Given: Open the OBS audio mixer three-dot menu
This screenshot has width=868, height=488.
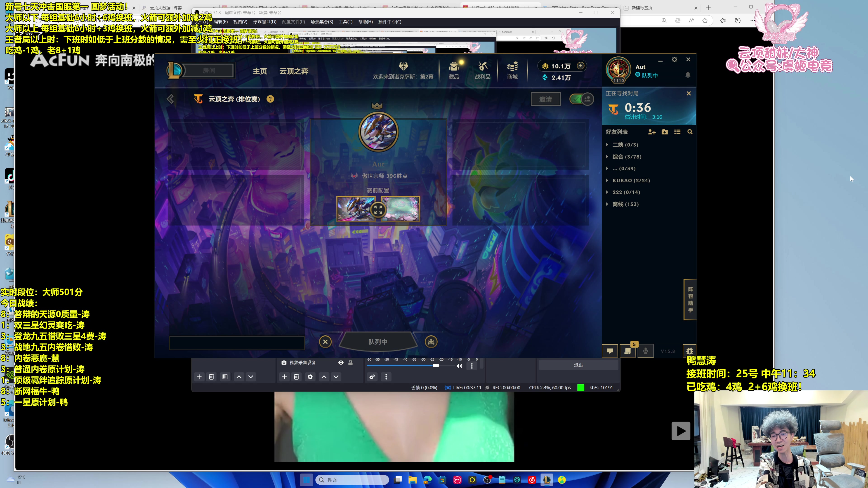Looking at the screenshot, I should pos(472,366).
